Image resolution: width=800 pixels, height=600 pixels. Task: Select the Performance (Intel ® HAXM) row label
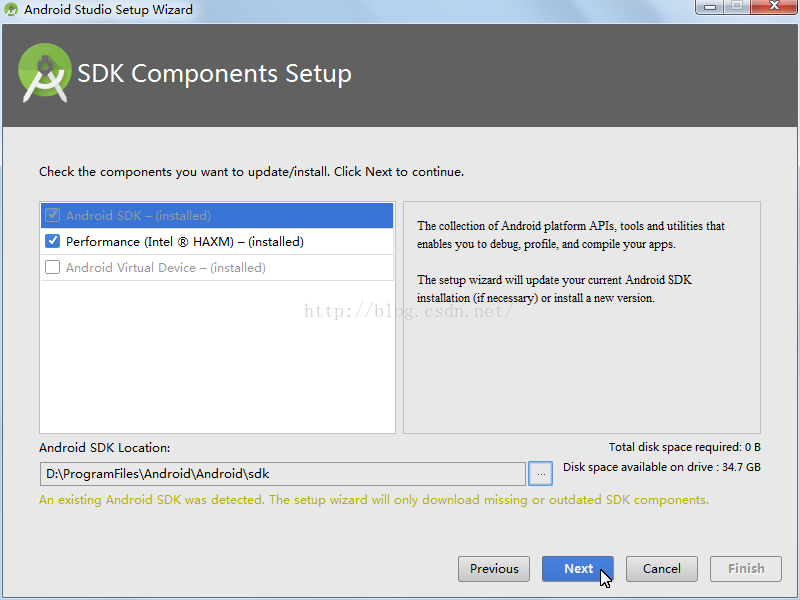click(x=184, y=241)
